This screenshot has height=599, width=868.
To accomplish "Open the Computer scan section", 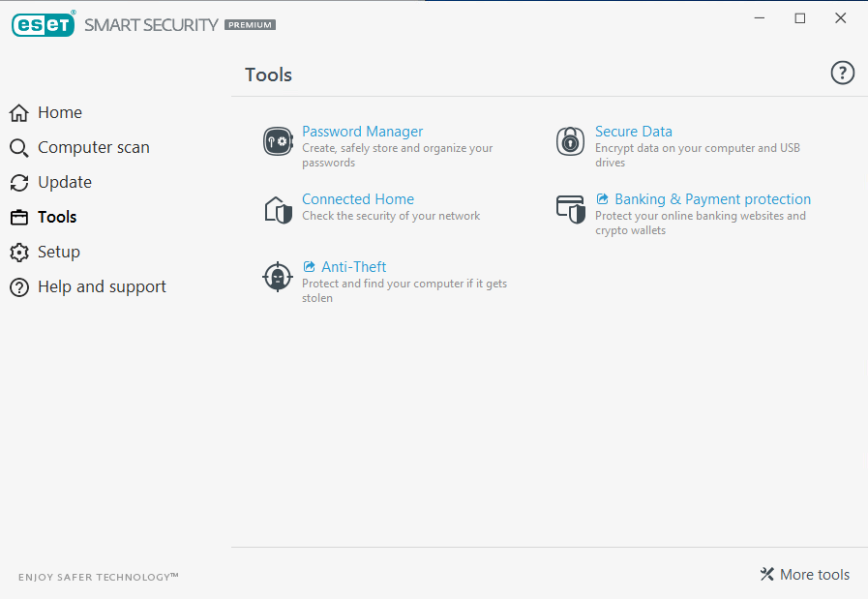I will point(94,148).
